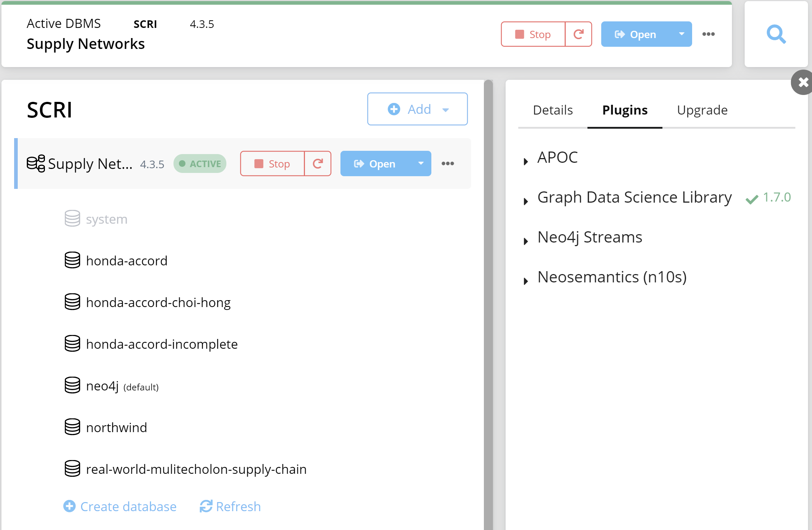Restart the DBMS from the top bar

tap(578, 34)
